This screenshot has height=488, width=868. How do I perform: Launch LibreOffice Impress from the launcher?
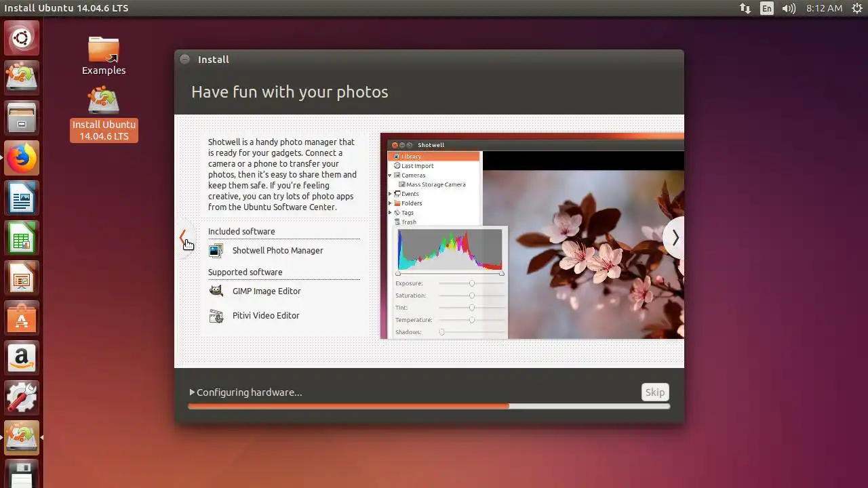22,278
